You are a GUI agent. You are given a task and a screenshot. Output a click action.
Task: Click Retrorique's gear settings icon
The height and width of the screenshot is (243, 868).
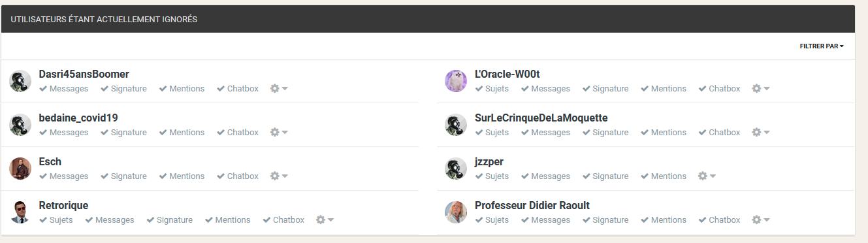point(325,220)
